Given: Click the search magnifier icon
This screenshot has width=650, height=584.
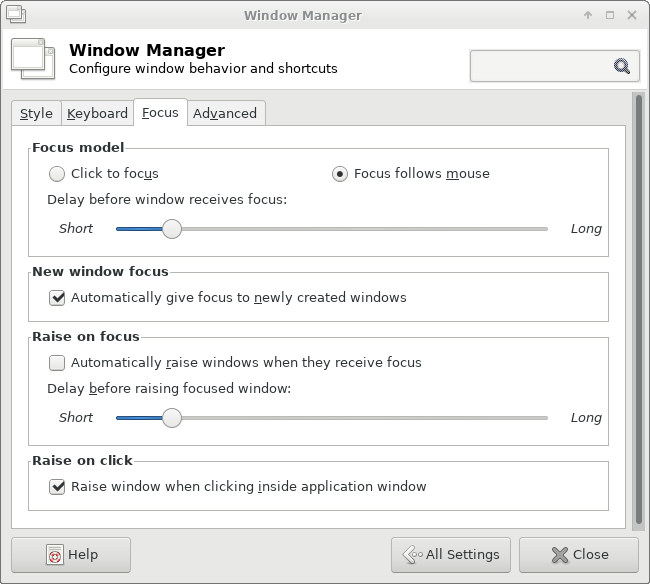Looking at the screenshot, I should pyautogui.click(x=621, y=66).
